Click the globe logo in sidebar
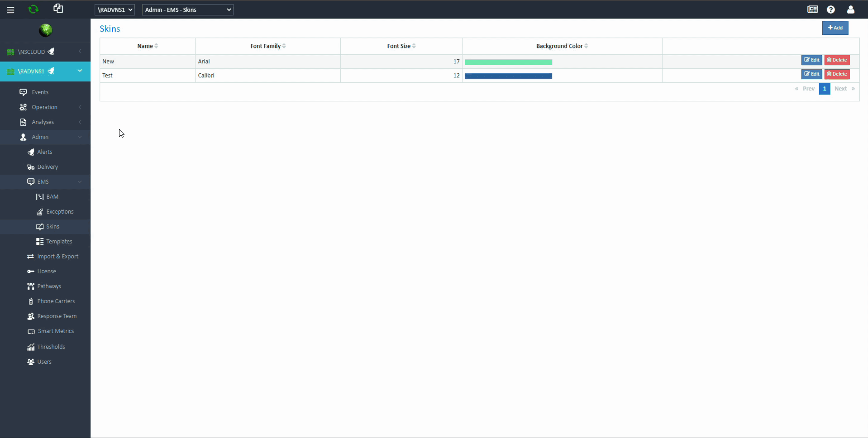Screen dimensions: 868x438 pos(45,30)
